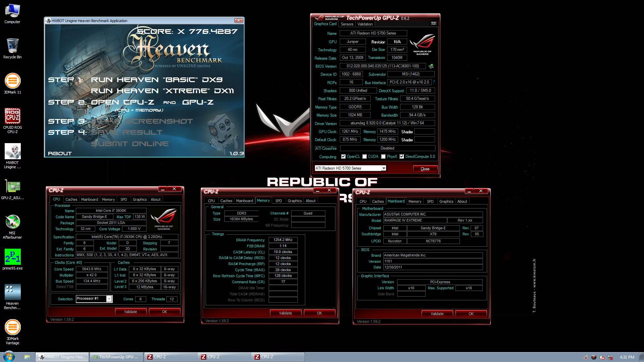The width and height of the screenshot is (644, 362).
Task: Open Mainboard tab in CPU-Z CPU window
Action: [90, 199]
